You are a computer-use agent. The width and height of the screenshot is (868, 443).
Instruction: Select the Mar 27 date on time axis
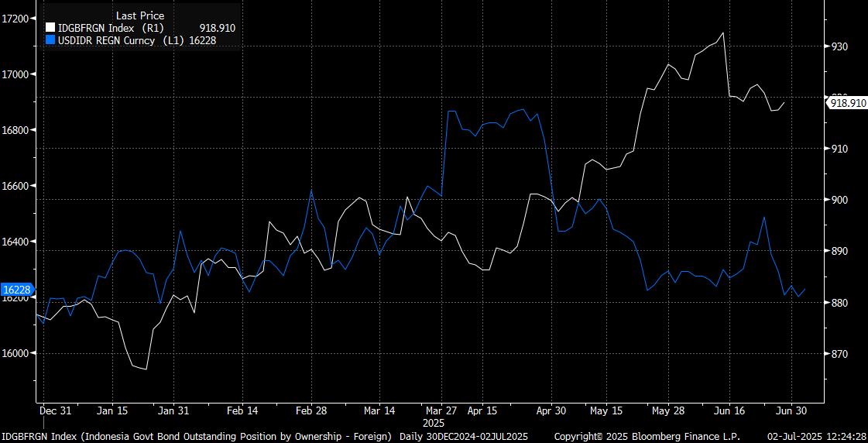441,410
